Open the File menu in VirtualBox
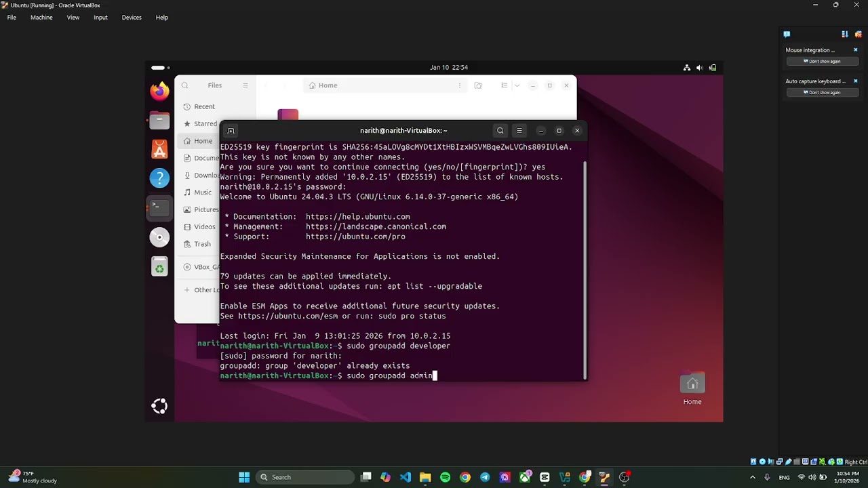Screen dimensions: 868x488 (x=12, y=18)
